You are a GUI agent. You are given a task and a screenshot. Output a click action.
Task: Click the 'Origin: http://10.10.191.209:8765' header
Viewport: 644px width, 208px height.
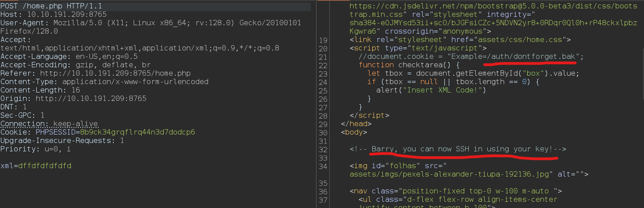tap(73, 99)
